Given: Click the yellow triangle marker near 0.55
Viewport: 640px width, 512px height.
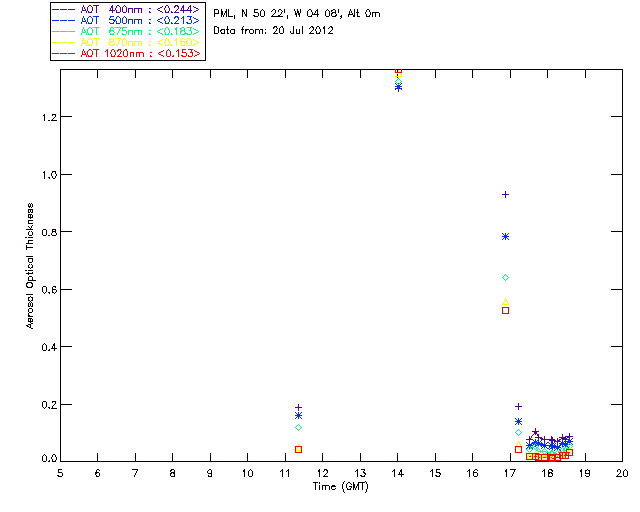Looking at the screenshot, I should (505, 302).
